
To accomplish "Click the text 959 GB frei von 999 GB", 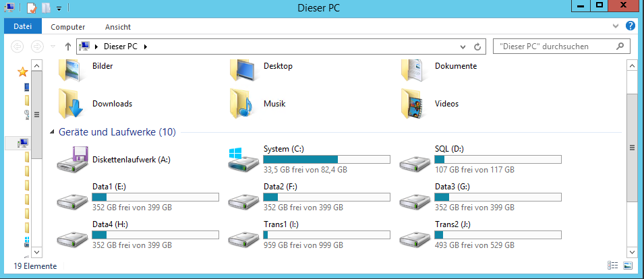I will [x=303, y=245].
